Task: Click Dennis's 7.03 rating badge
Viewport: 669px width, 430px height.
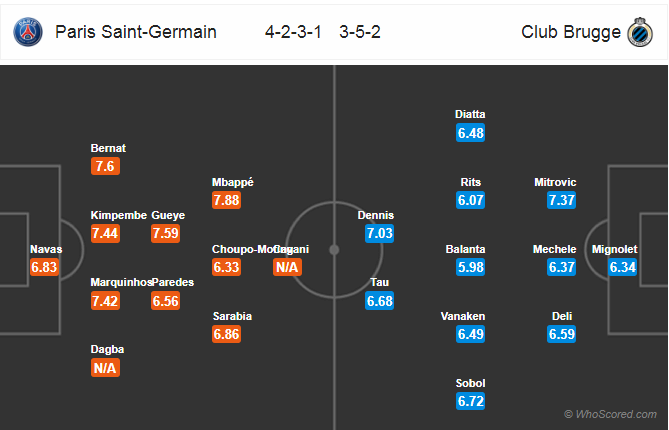Action: (x=379, y=233)
